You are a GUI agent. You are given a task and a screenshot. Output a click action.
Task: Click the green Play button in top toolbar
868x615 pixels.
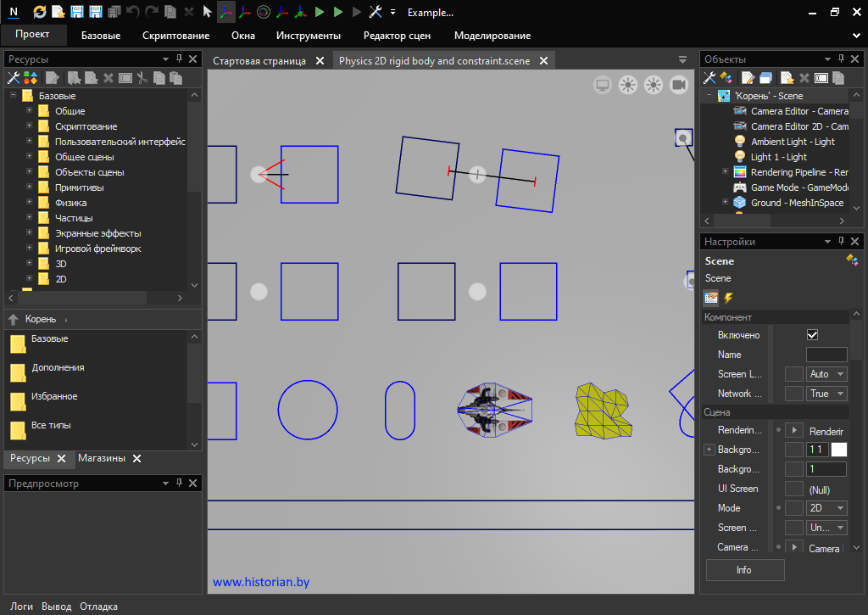pyautogui.click(x=320, y=13)
